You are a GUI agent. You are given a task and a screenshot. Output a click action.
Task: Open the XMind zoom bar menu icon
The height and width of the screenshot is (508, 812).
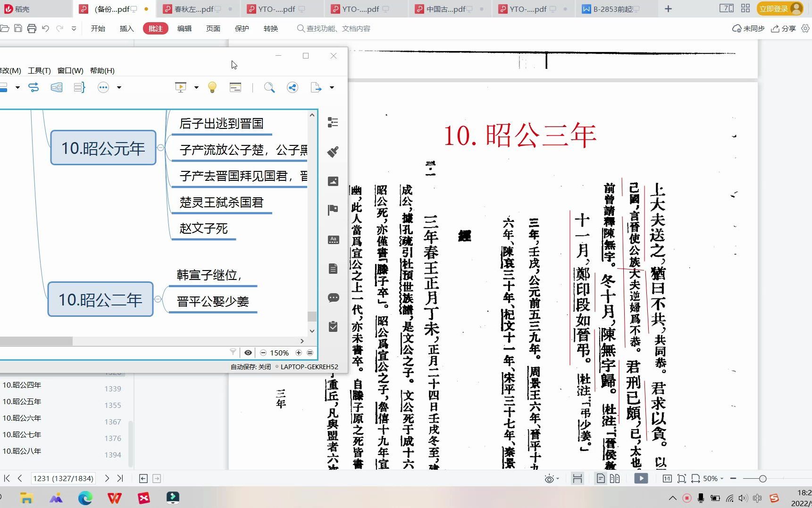[310, 353]
